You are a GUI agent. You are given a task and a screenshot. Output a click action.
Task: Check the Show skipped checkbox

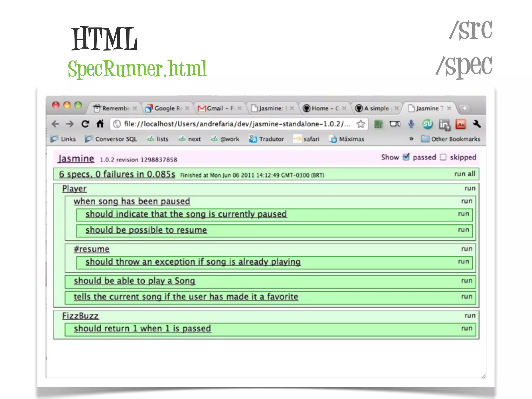(443, 157)
